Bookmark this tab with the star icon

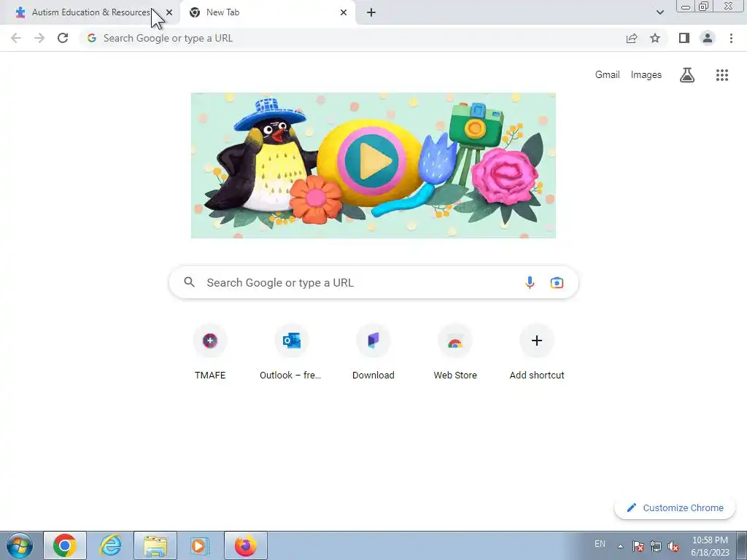click(655, 38)
